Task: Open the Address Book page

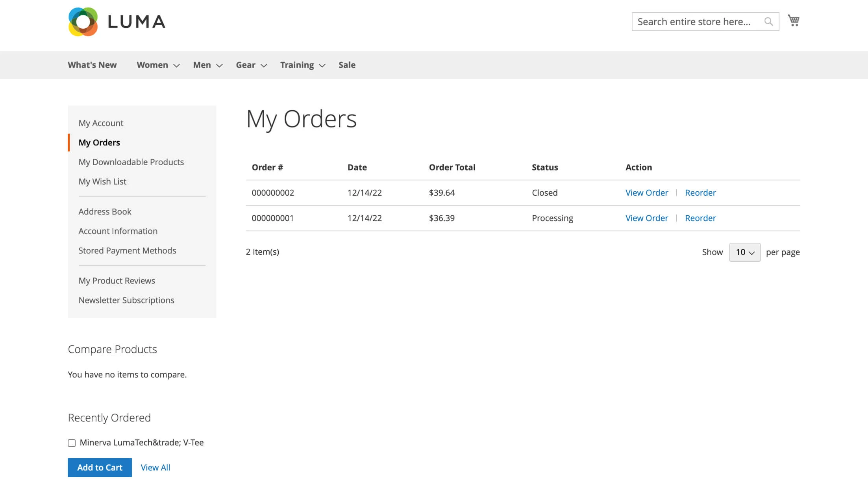Action: point(105,211)
